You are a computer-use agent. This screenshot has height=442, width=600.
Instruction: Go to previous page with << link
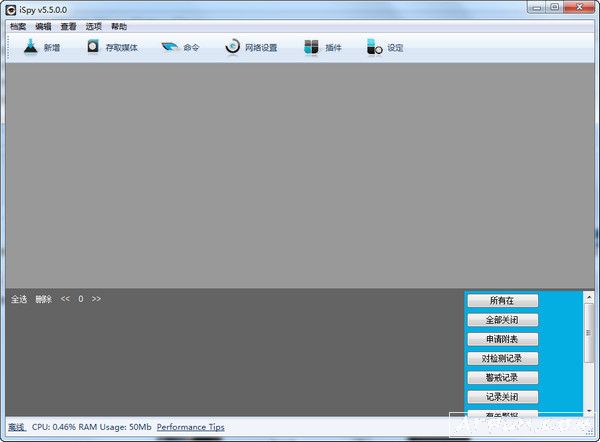pyautogui.click(x=65, y=299)
